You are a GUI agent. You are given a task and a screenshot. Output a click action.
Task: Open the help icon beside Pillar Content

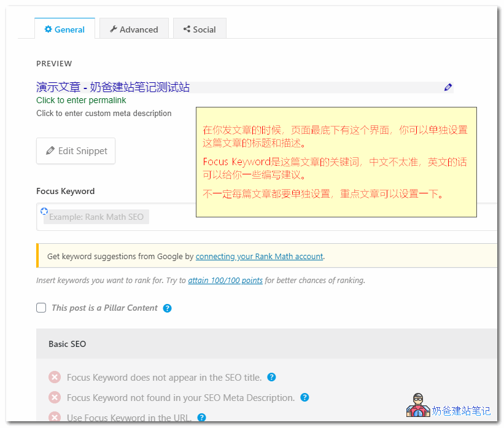click(x=167, y=308)
